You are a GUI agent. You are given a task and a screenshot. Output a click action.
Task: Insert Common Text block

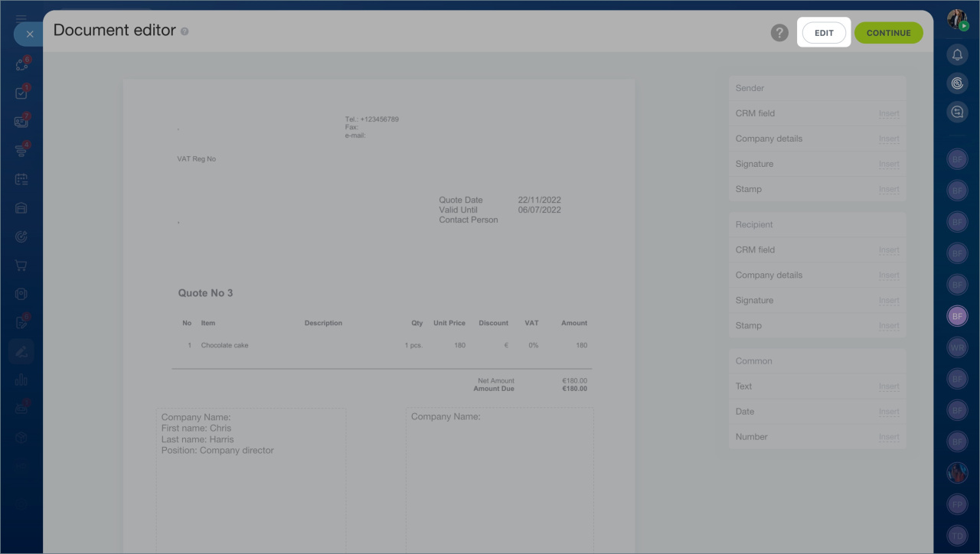(x=889, y=387)
